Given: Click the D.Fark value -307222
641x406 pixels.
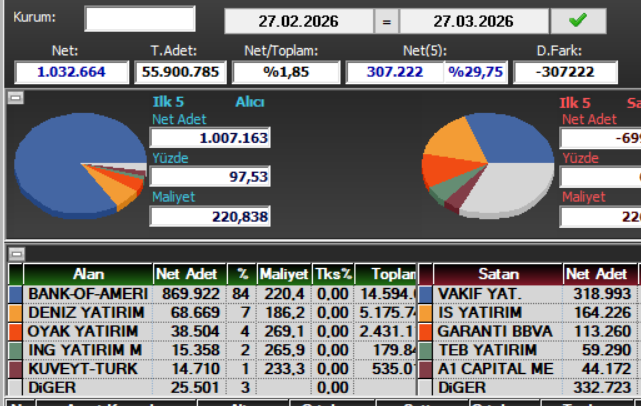Looking at the screenshot, I should [x=565, y=72].
